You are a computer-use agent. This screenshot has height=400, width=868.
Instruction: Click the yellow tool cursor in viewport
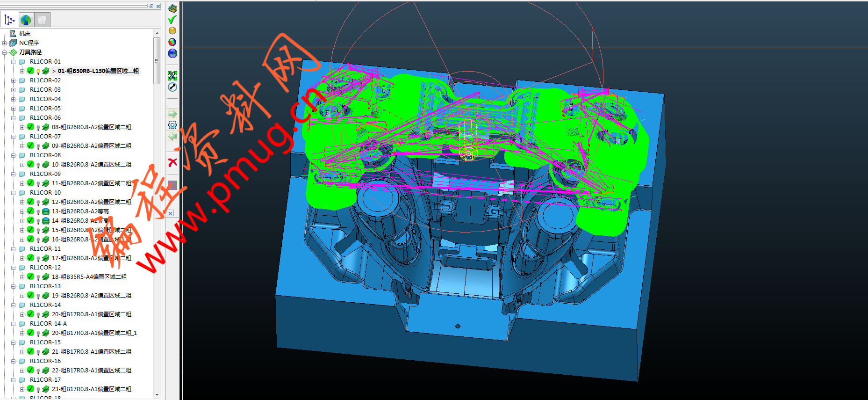468,140
